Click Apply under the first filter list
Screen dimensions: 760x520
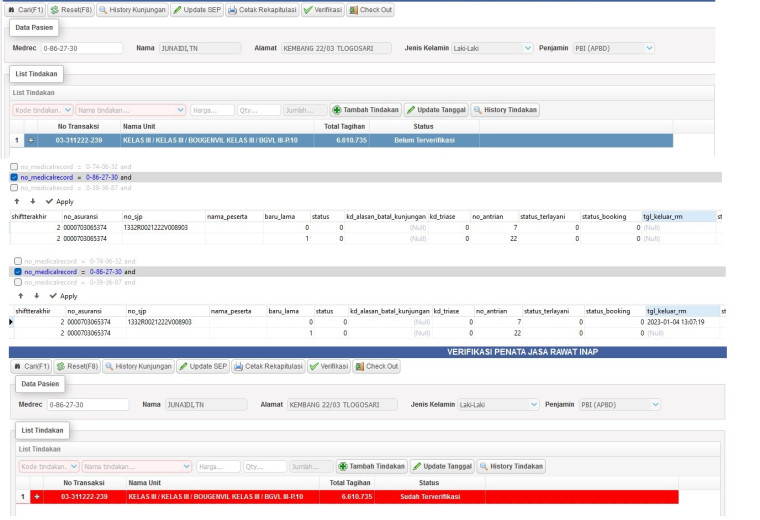pyautogui.click(x=60, y=202)
